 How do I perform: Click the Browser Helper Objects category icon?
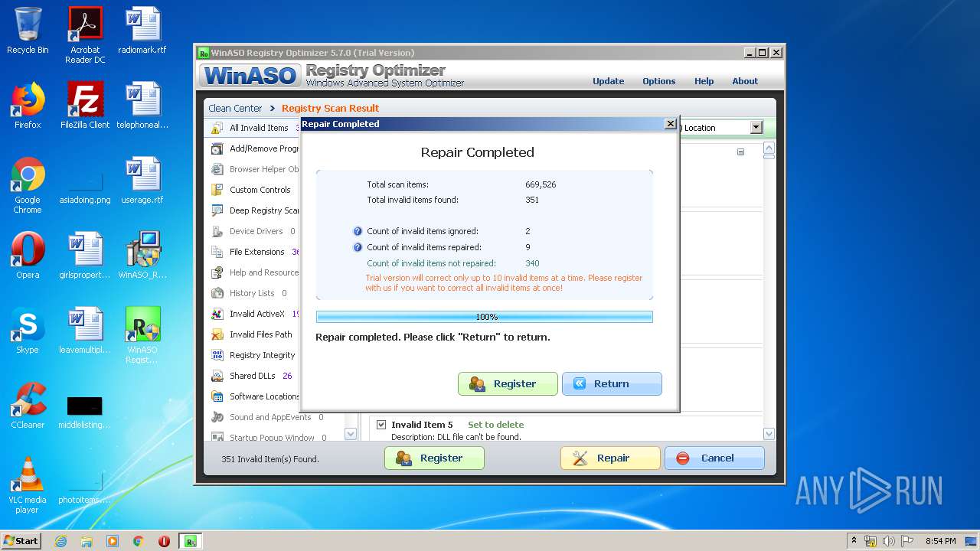click(217, 169)
